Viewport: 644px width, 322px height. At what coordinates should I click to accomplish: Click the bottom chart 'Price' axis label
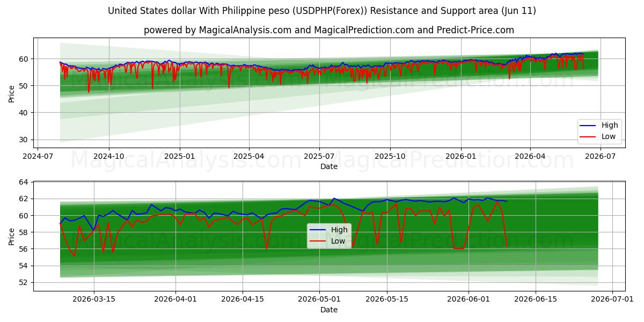point(12,236)
